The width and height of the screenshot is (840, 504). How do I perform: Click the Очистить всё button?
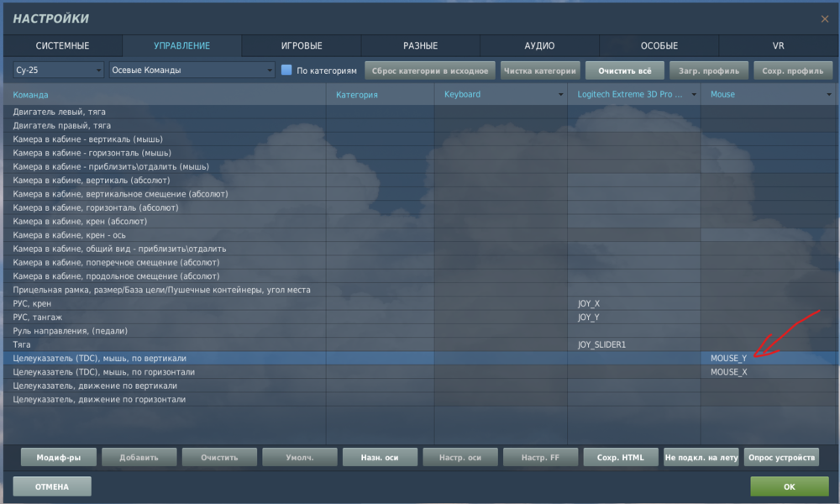pos(625,71)
